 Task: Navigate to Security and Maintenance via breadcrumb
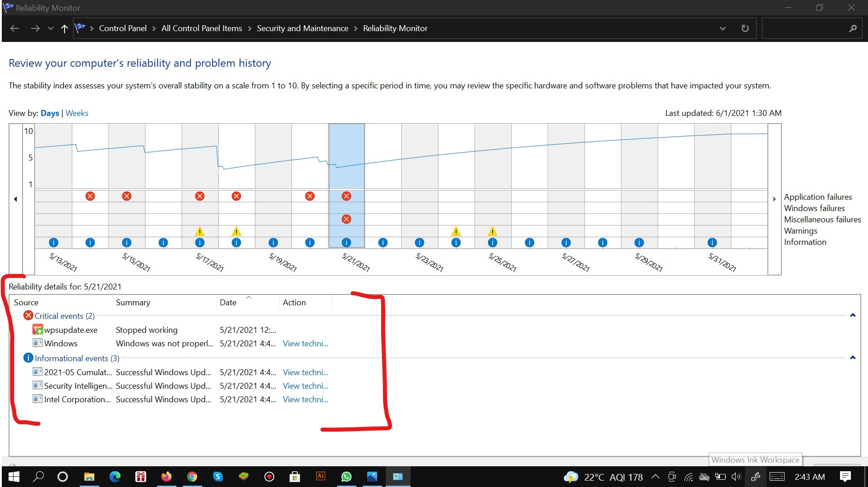(302, 28)
